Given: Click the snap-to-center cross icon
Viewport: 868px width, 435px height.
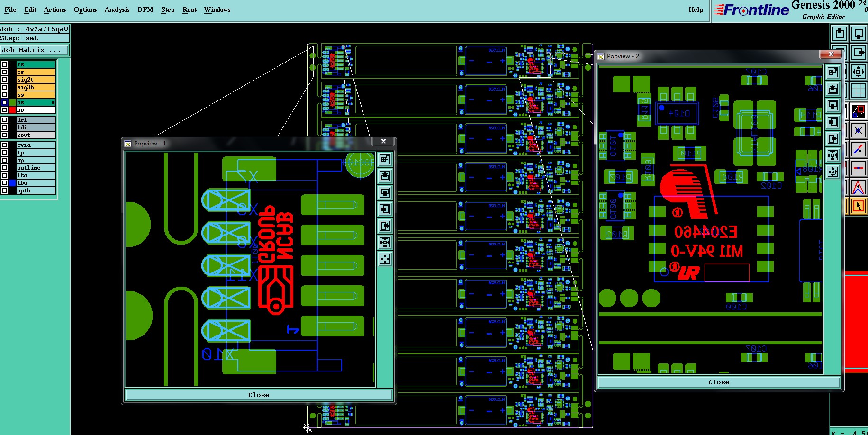Looking at the screenshot, I should pyautogui.click(x=858, y=130).
